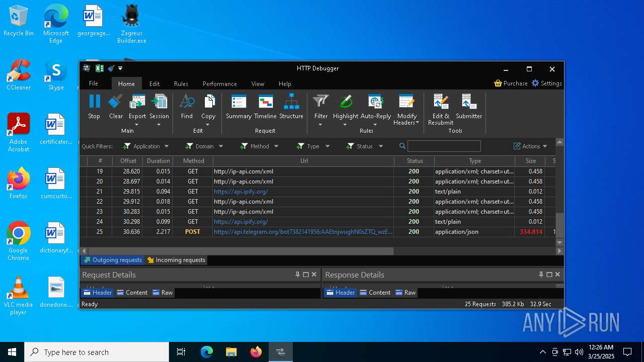Select the api.telegram.org POST request
The width and height of the screenshot is (644, 362).
point(317,232)
